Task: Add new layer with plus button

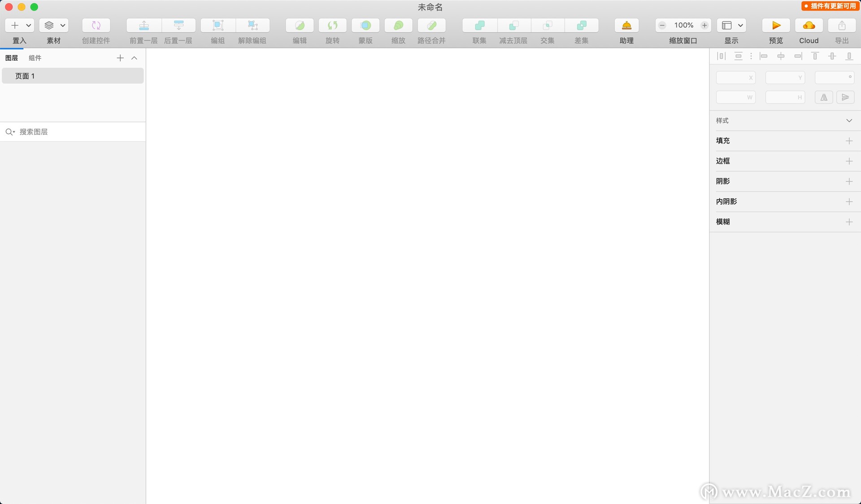Action: [120, 57]
